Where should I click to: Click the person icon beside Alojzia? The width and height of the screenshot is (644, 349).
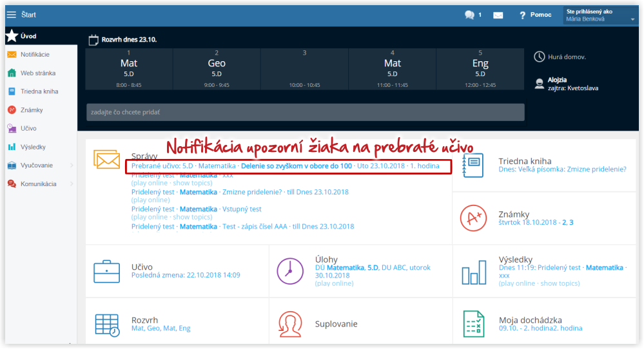[540, 84]
